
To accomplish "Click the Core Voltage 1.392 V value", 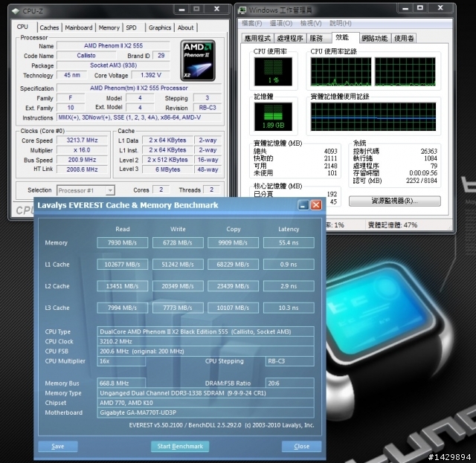I will click(151, 75).
